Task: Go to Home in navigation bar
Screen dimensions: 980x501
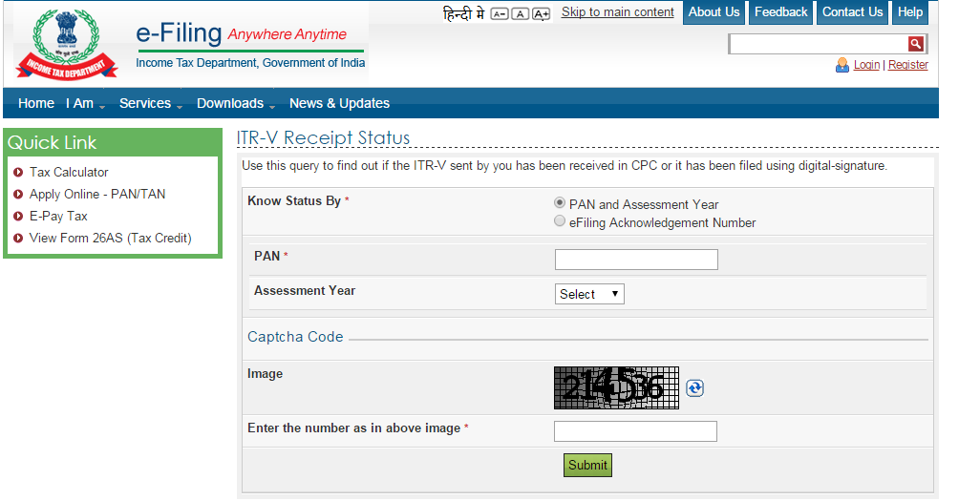Action: pyautogui.click(x=36, y=104)
